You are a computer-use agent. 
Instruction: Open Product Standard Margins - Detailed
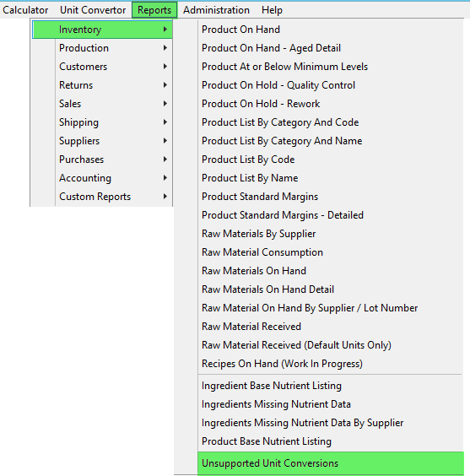(x=331, y=215)
